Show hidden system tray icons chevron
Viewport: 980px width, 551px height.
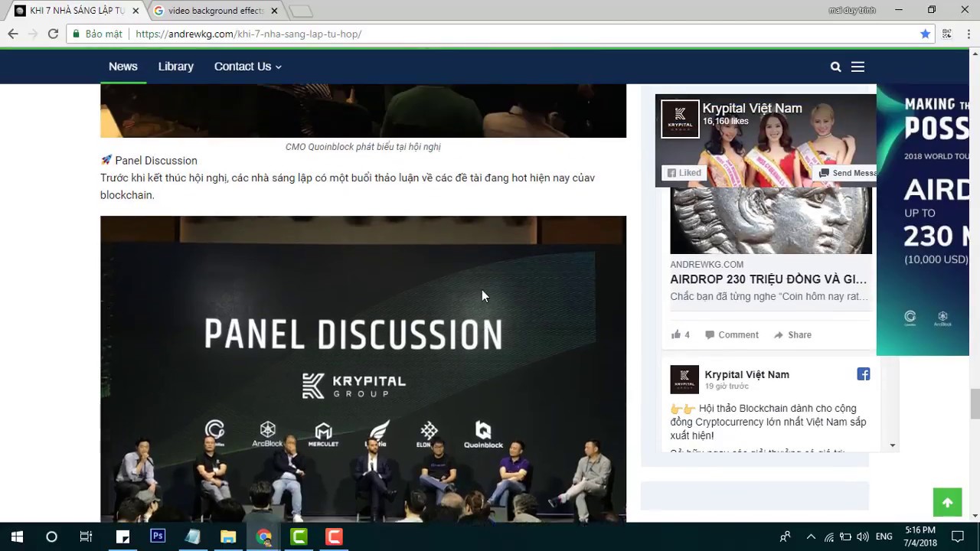point(811,536)
